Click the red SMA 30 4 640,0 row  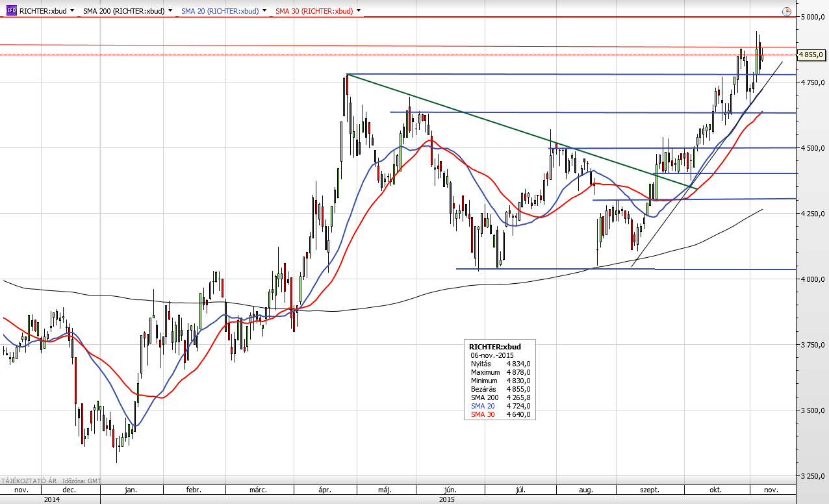click(x=500, y=414)
